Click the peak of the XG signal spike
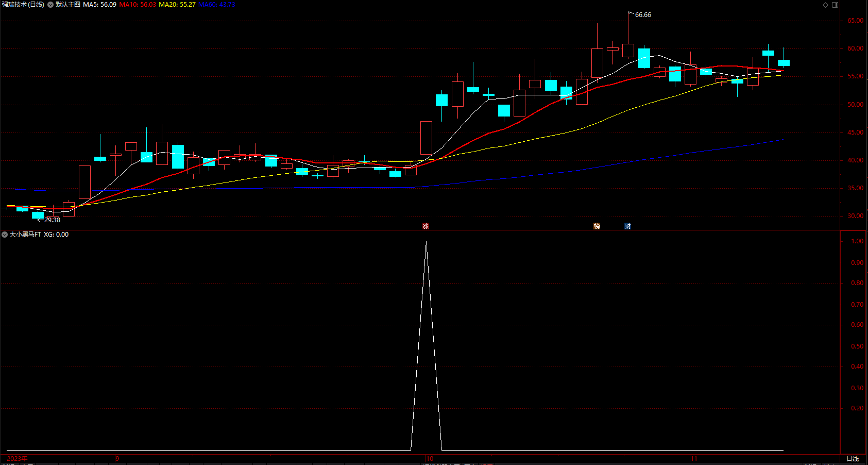The height and width of the screenshot is (465, 868). click(426, 242)
